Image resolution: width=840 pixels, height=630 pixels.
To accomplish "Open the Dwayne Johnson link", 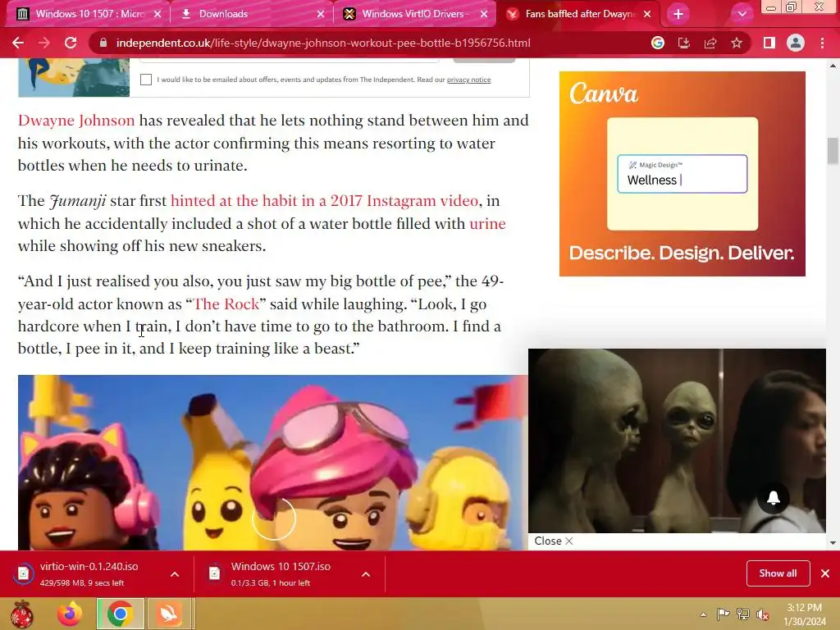I will pos(76,121).
